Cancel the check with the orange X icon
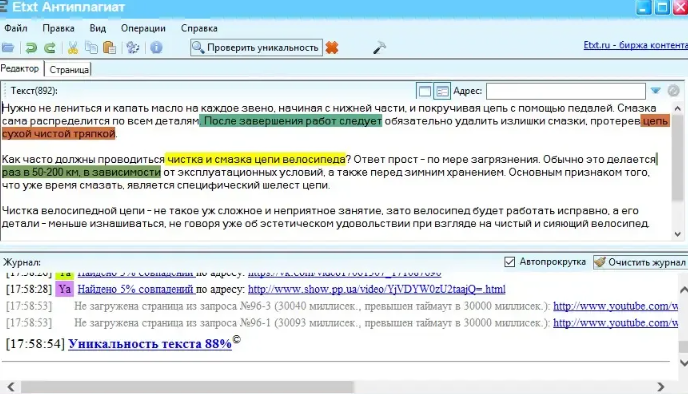This screenshot has width=688, height=394. pos(332,47)
